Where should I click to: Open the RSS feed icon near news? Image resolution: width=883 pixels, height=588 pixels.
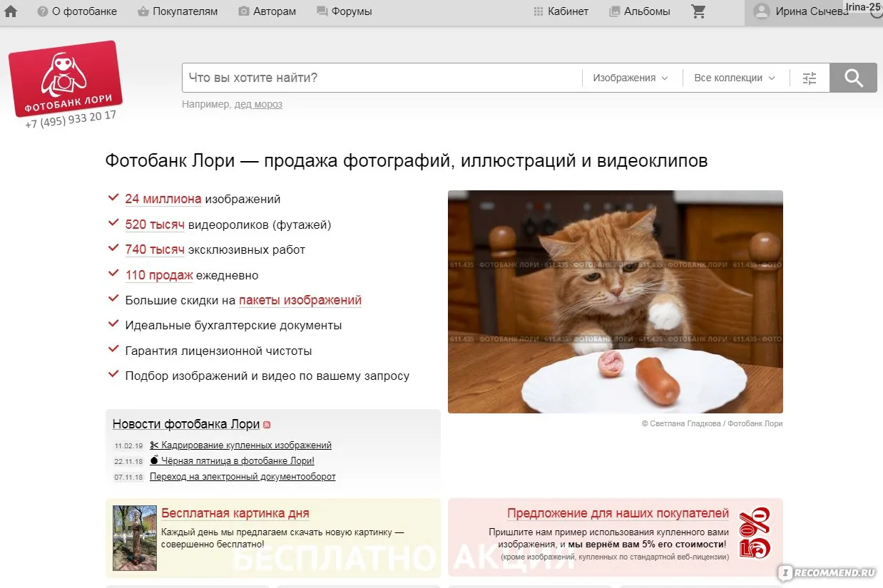267,425
